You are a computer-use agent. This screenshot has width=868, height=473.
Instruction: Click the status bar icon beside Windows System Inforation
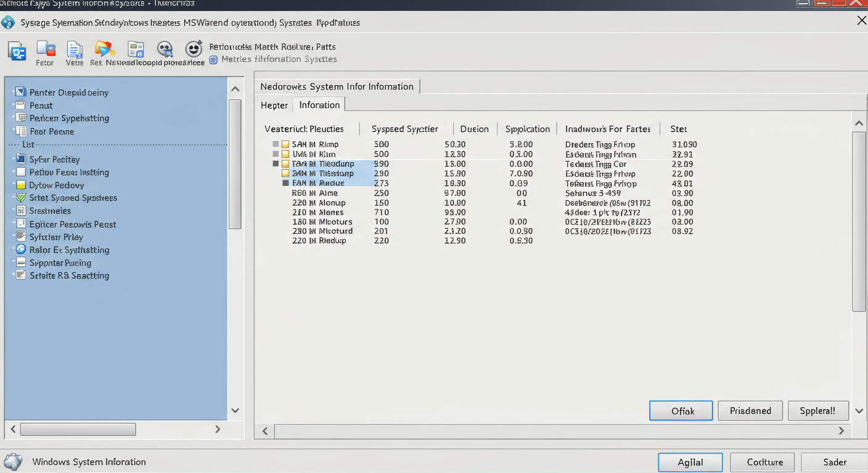click(x=13, y=462)
